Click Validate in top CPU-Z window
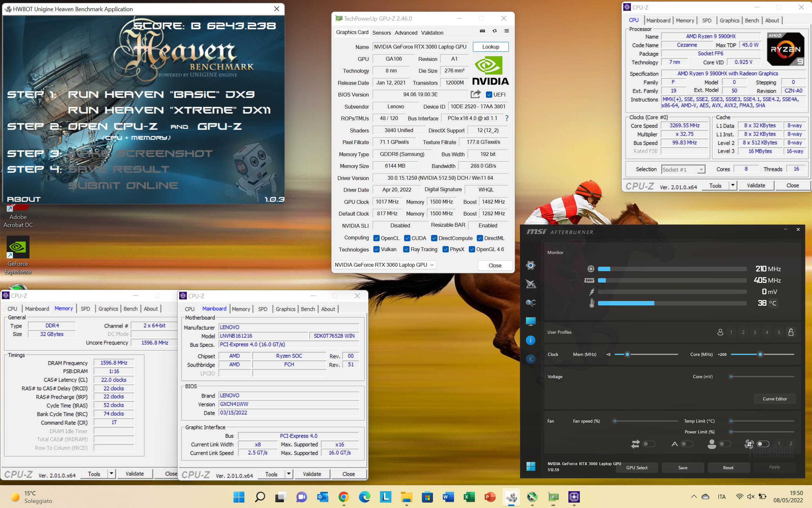 (756, 185)
